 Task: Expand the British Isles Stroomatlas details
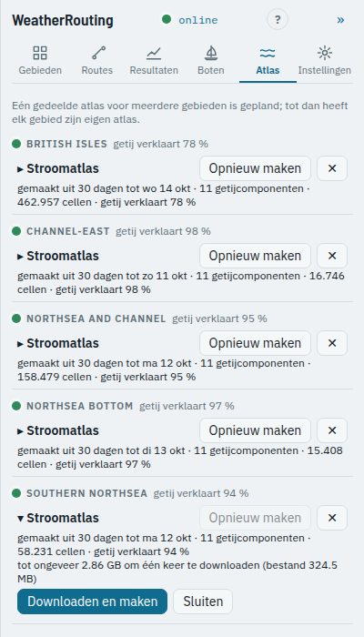click(58, 168)
